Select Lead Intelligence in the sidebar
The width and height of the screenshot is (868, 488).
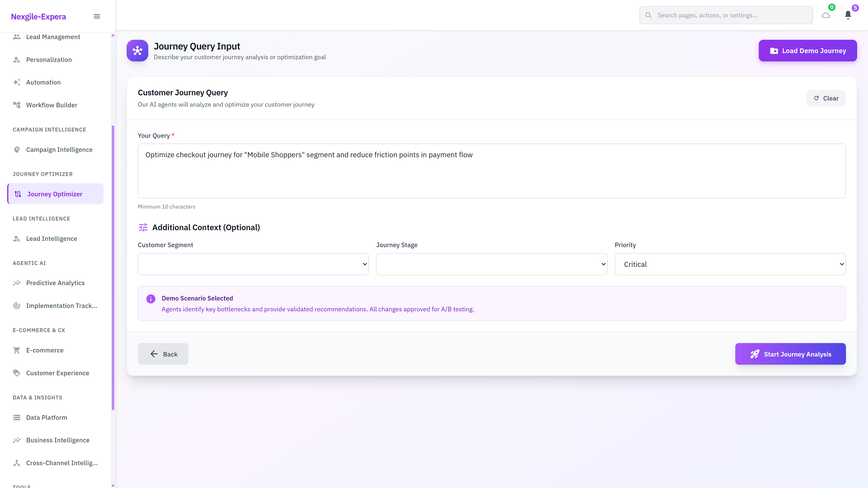(52, 238)
